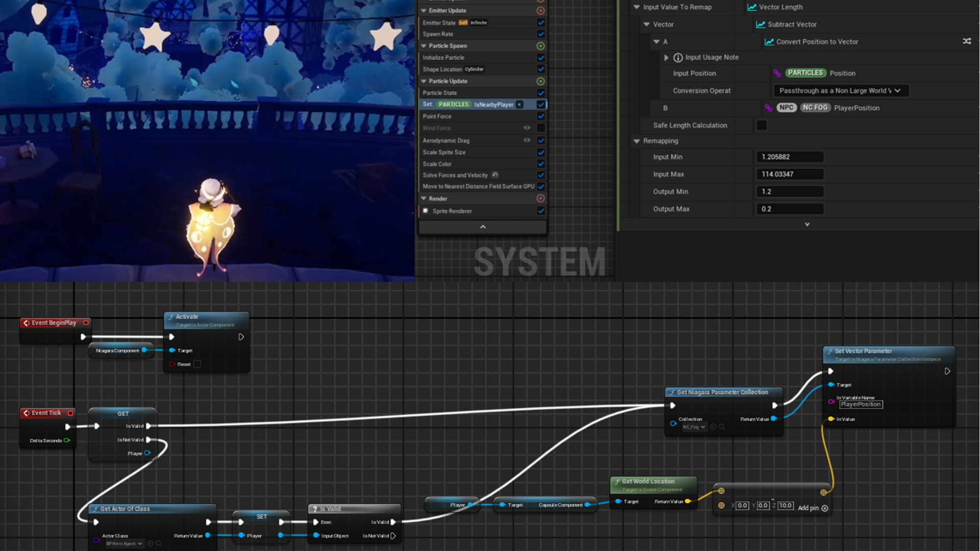980x551 pixels.
Task: Open the Conversion Operation dropdown
Action: 841,91
